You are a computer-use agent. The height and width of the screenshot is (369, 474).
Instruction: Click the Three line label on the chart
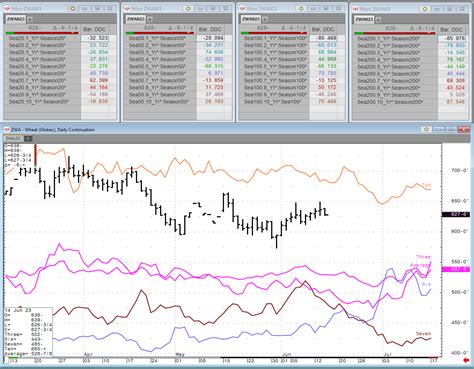point(423,257)
